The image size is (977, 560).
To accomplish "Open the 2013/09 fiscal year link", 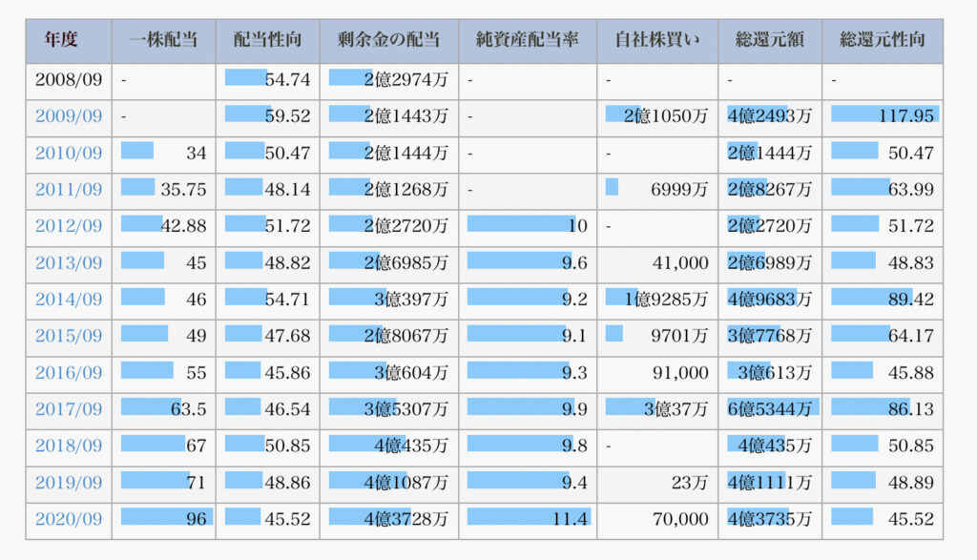I will pos(69,263).
